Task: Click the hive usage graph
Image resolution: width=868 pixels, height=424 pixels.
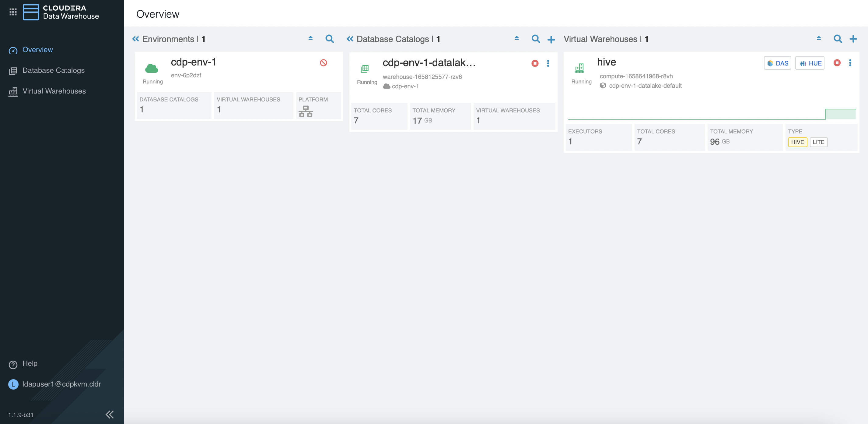Action: 711,114
